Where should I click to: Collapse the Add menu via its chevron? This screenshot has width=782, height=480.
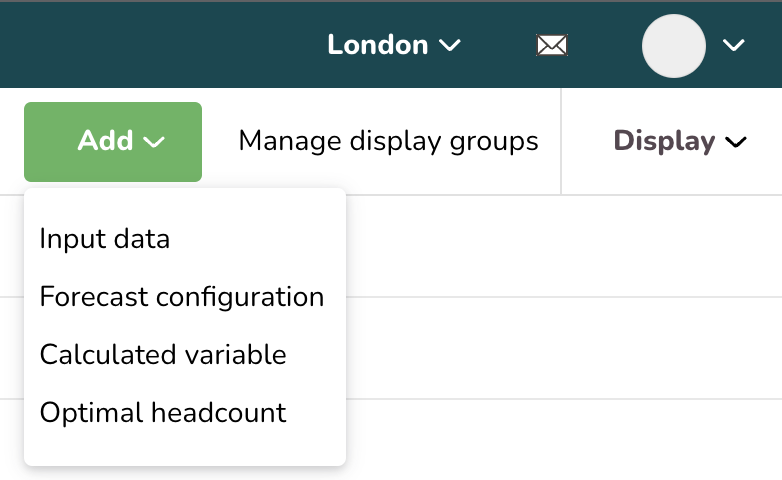[x=154, y=142]
